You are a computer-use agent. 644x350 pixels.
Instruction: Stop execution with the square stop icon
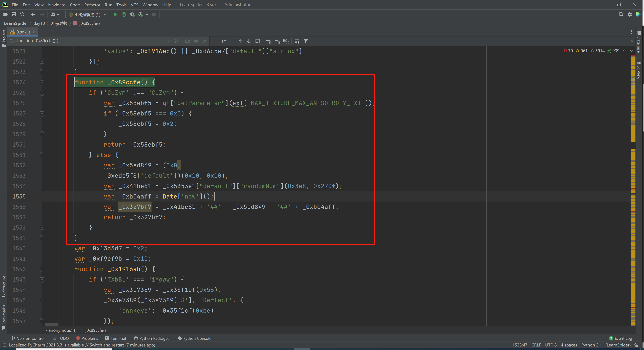click(x=154, y=15)
